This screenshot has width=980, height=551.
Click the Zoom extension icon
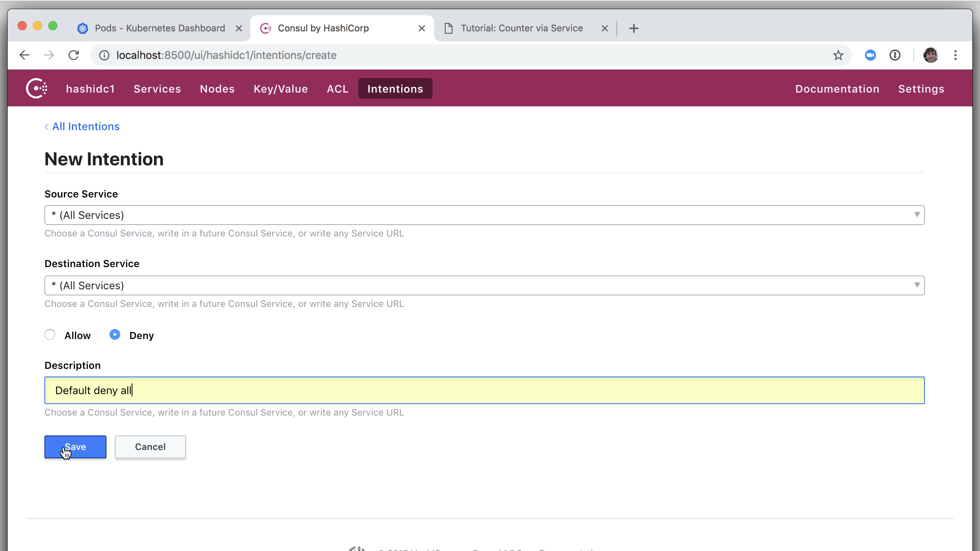(x=870, y=55)
